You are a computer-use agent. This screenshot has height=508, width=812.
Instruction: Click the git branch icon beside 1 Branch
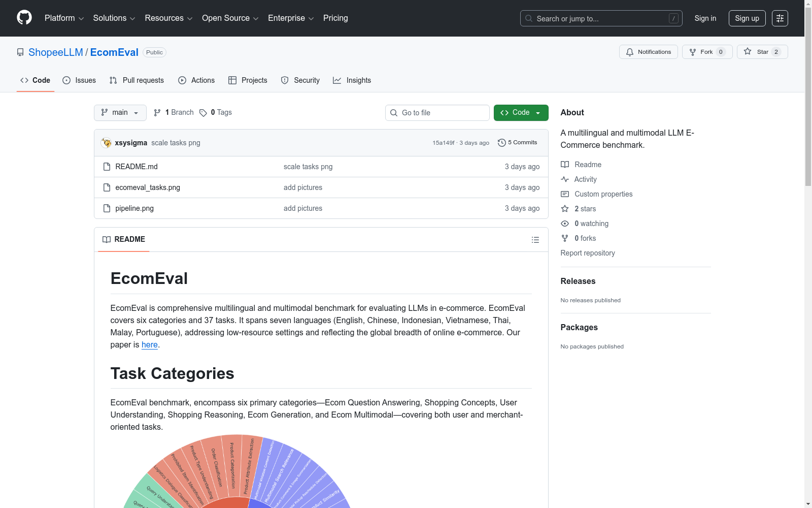pos(157,113)
